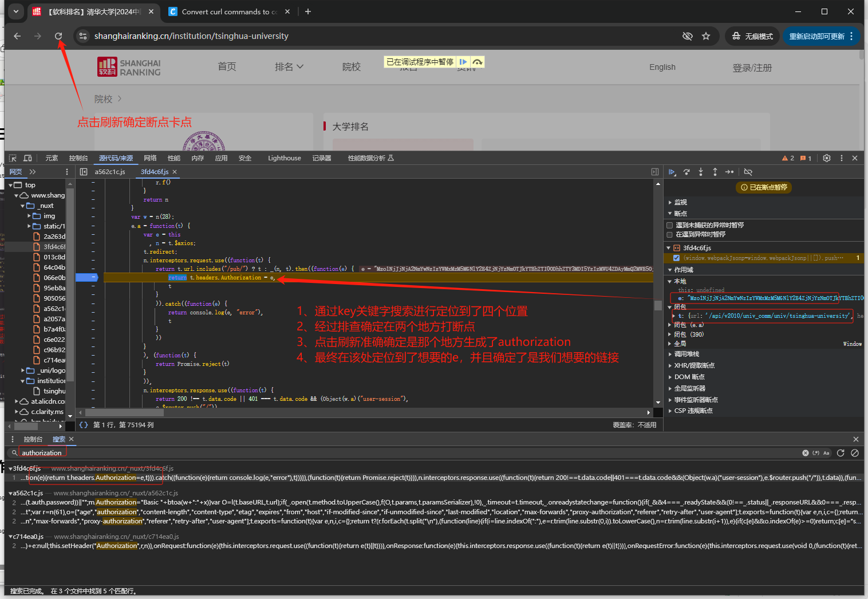This screenshot has height=599, width=868.
Task: Reload the page with the browser refresh icon
Action: pyautogui.click(x=58, y=36)
